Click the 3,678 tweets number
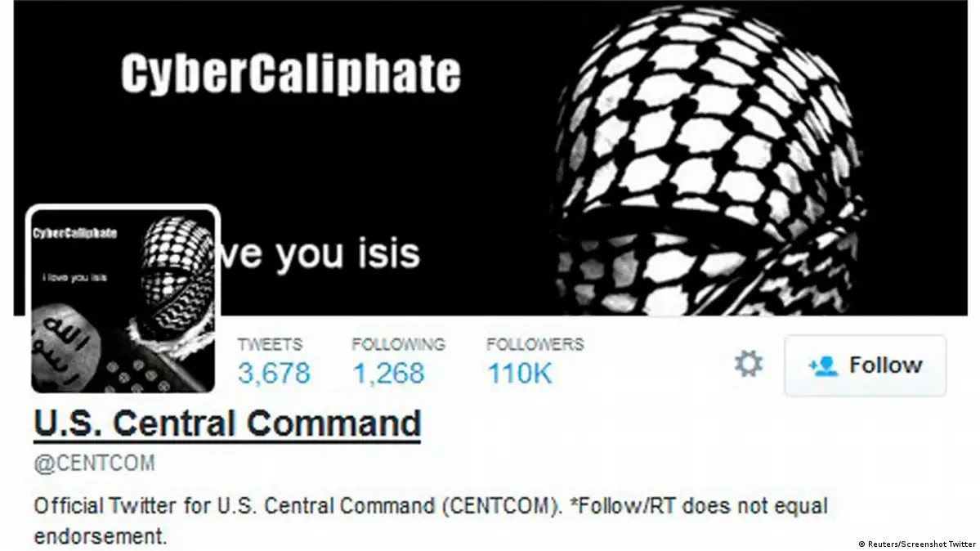980x551 pixels. (274, 374)
